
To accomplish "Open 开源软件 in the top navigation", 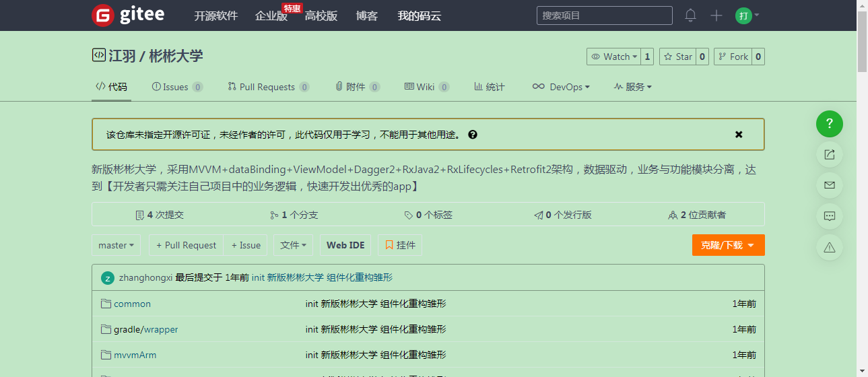I will [216, 15].
